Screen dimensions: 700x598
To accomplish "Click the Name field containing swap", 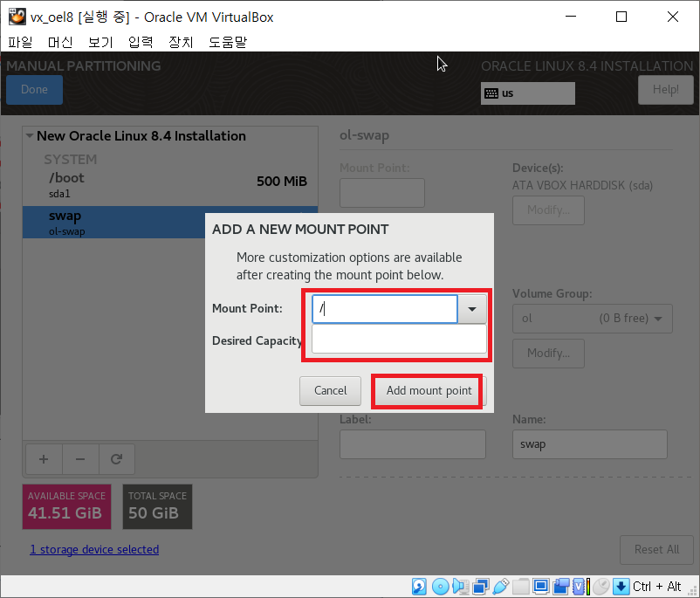I will [x=590, y=444].
